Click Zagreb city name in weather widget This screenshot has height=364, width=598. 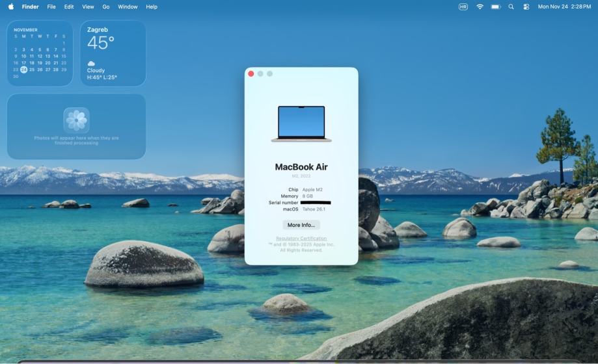pos(98,30)
